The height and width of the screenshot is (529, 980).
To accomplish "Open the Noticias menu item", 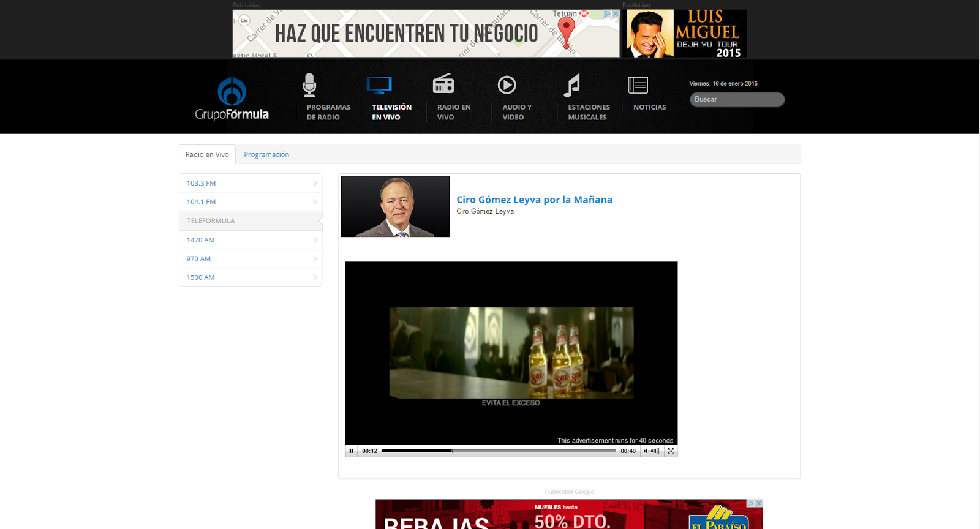I will point(649,107).
